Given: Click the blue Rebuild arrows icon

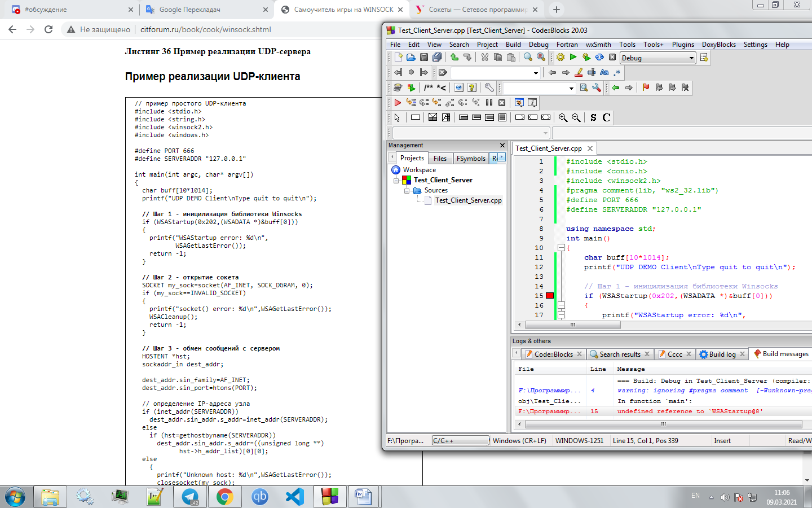Looking at the screenshot, I should [x=599, y=58].
